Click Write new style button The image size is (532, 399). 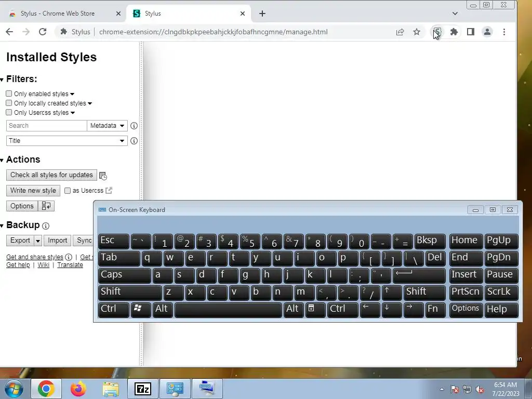click(x=33, y=191)
